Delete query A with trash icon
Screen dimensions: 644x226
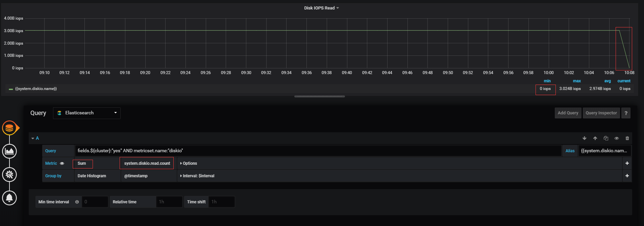pyautogui.click(x=627, y=138)
